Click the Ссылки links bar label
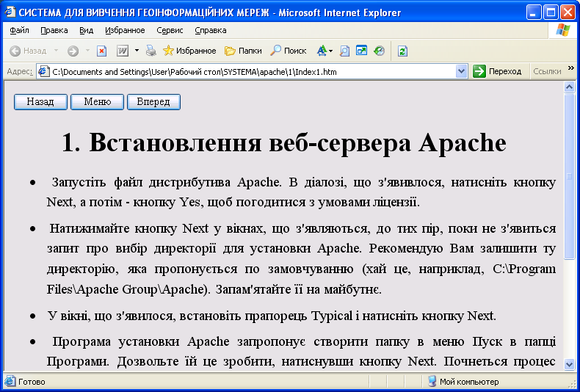 pyautogui.click(x=547, y=71)
